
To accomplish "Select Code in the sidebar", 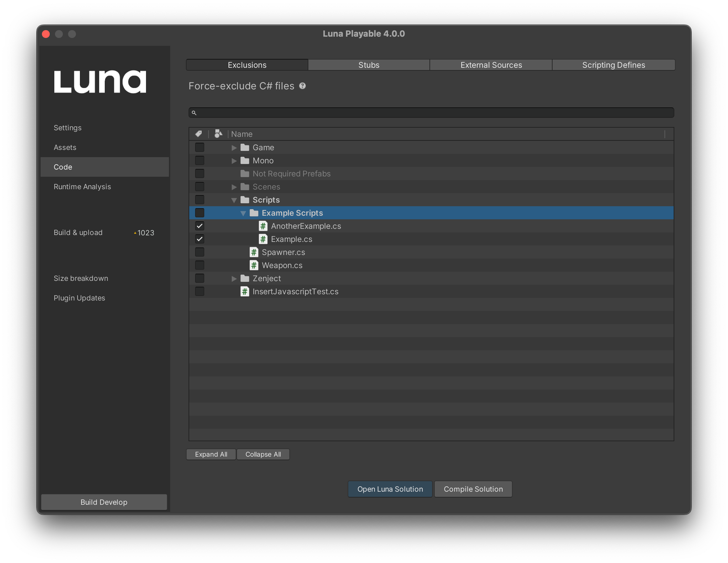I will [x=105, y=167].
